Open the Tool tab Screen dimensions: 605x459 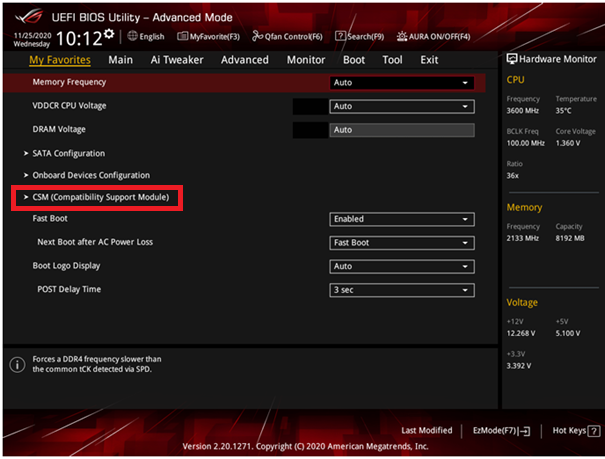(392, 60)
